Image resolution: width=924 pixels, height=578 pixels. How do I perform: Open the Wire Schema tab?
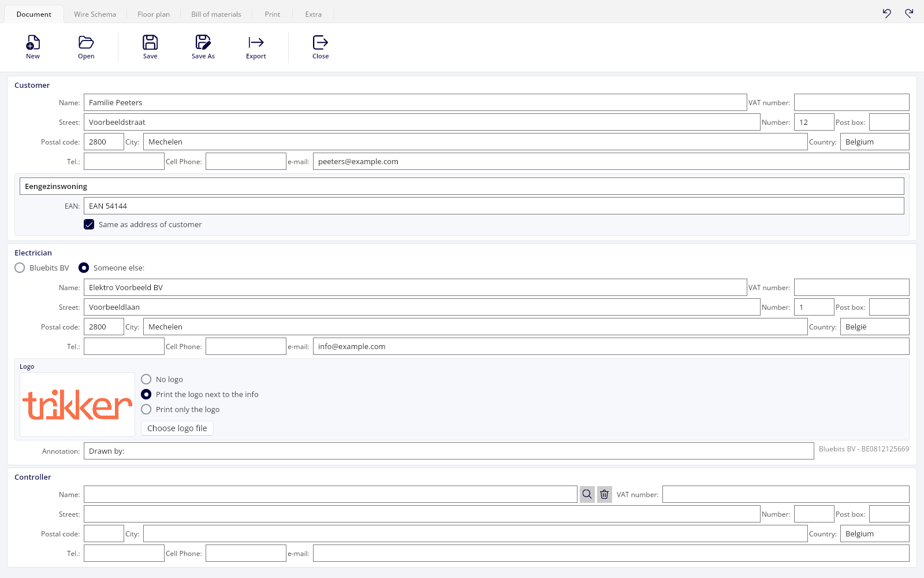coord(95,14)
